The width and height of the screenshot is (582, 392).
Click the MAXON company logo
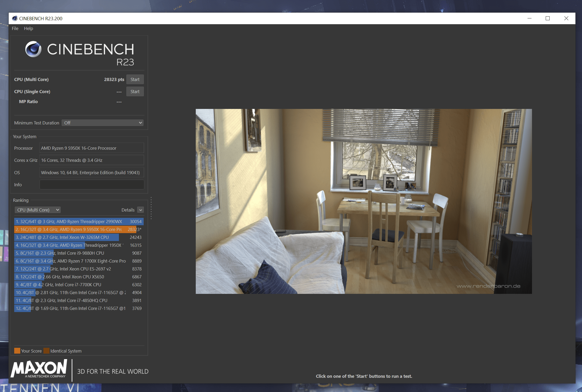(x=39, y=369)
